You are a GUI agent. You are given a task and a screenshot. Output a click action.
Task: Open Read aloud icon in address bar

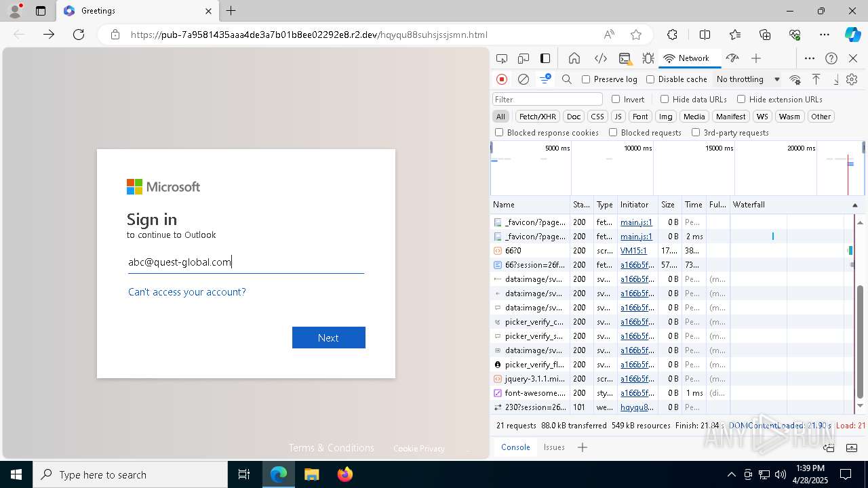coord(609,35)
